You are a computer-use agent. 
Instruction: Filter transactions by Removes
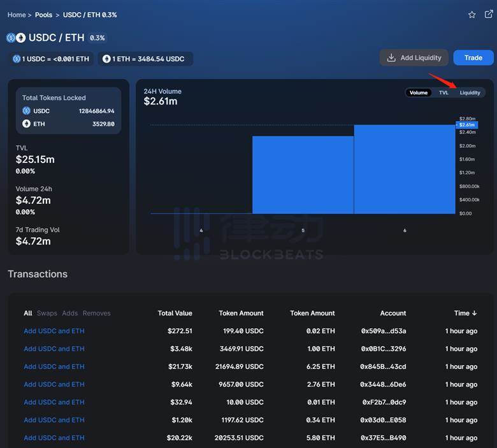coord(97,314)
